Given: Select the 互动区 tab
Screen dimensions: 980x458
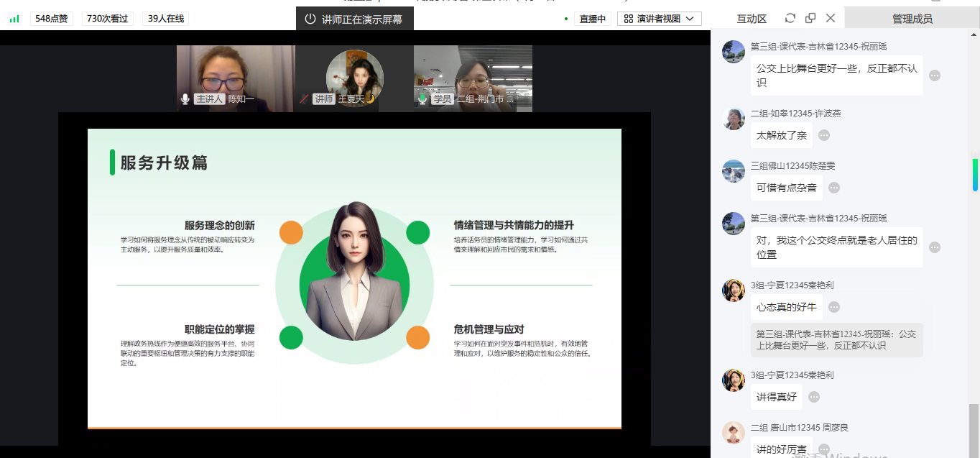Looking at the screenshot, I should (x=752, y=19).
